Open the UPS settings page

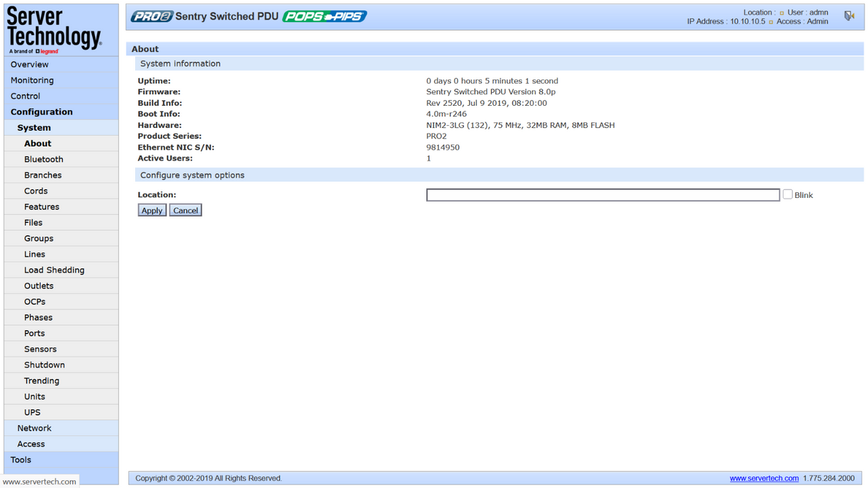[x=61, y=412]
